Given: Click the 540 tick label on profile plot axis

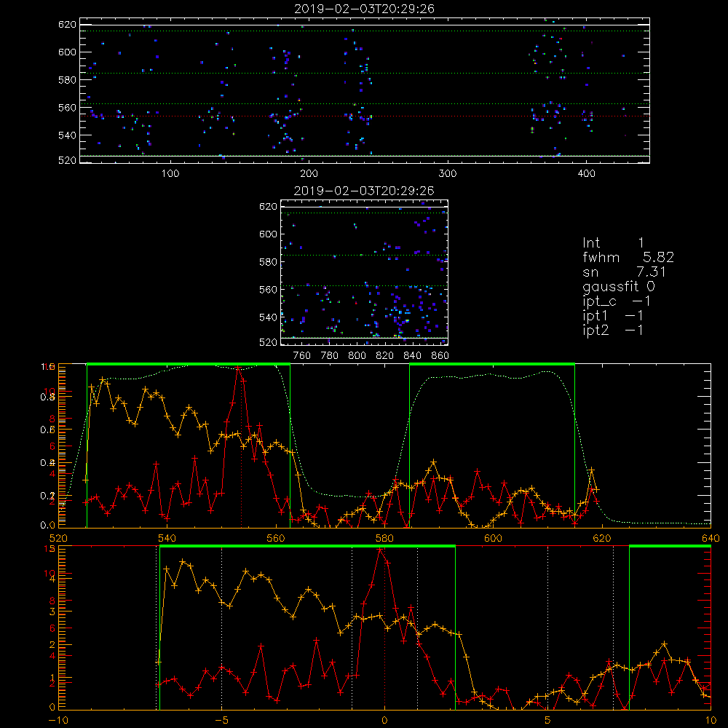Looking at the screenshot, I should click(x=167, y=538).
